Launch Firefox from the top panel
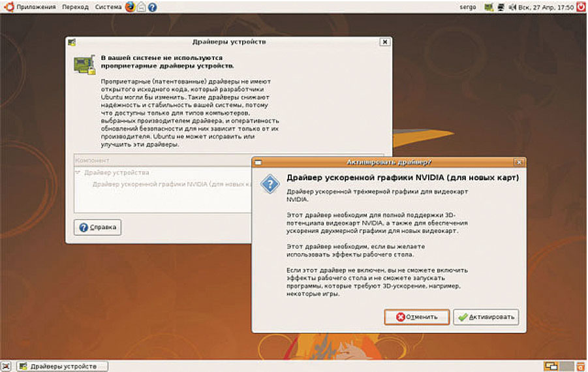This screenshot has height=372, width=588. (131, 7)
